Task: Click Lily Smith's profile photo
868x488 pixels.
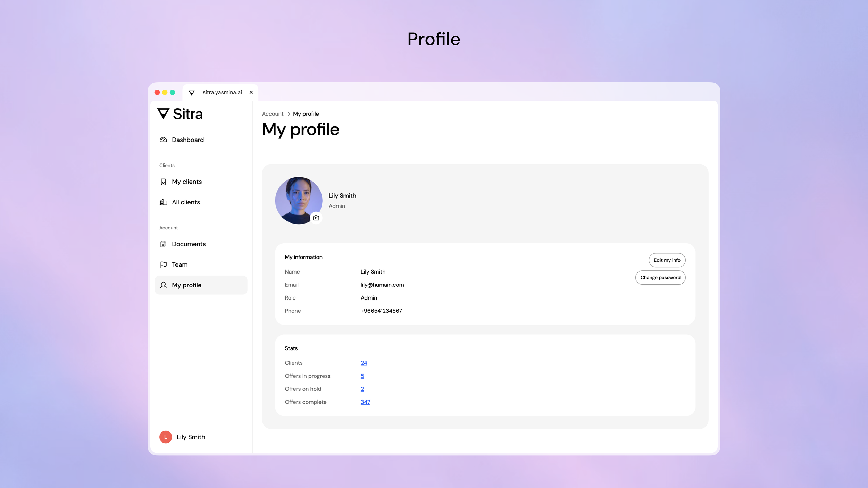Action: (299, 201)
